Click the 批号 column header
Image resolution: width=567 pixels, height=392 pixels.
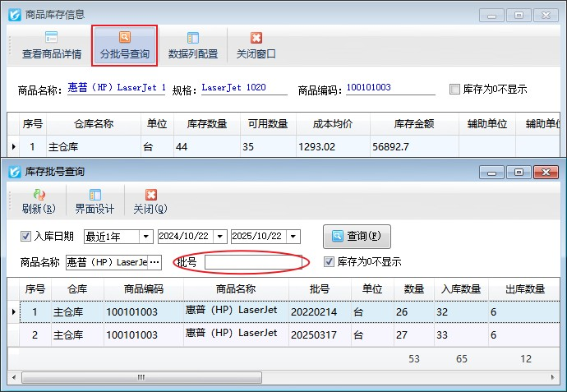(320, 289)
